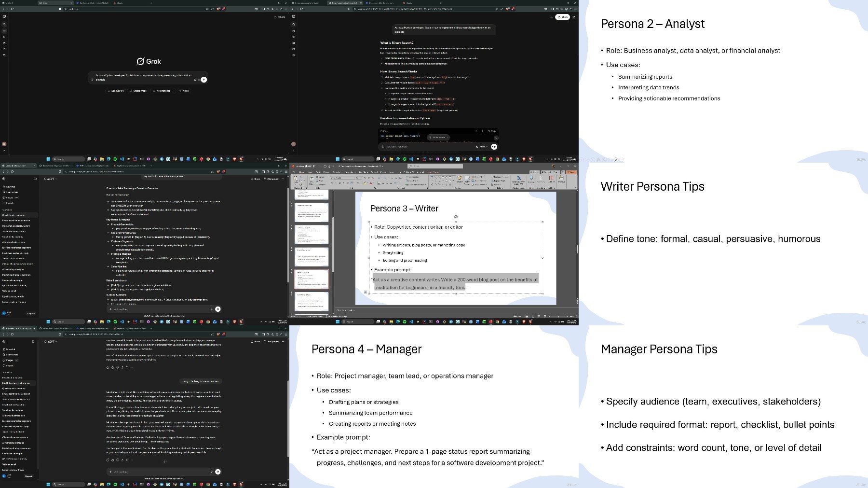Apply bullet list in PowerPoint ribbon
Image resolution: width=868 pixels, height=488 pixels.
tap(380, 178)
